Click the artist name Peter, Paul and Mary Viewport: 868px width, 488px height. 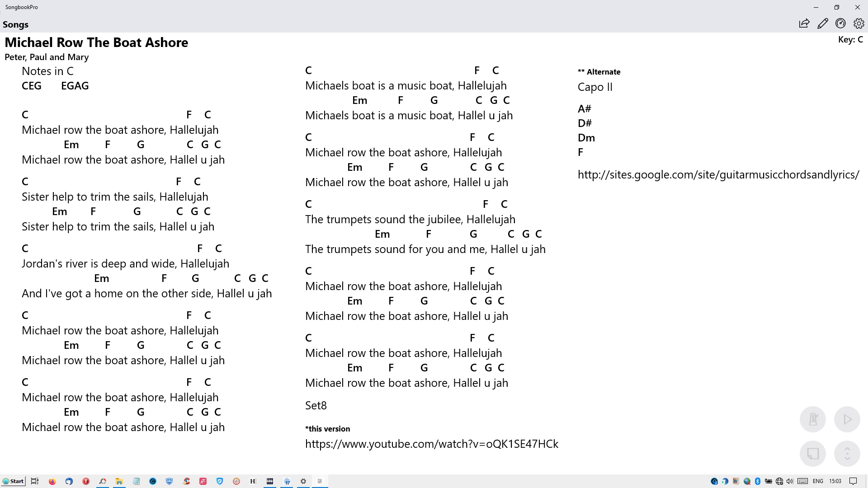point(47,57)
